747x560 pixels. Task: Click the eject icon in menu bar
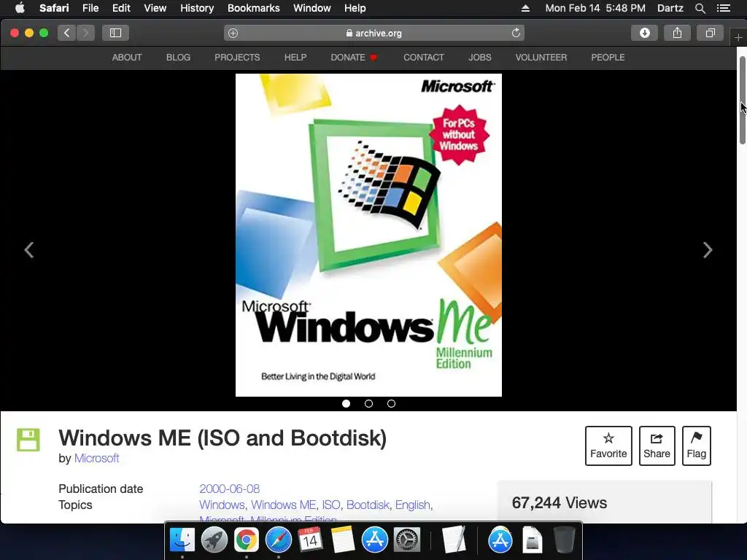tap(525, 8)
